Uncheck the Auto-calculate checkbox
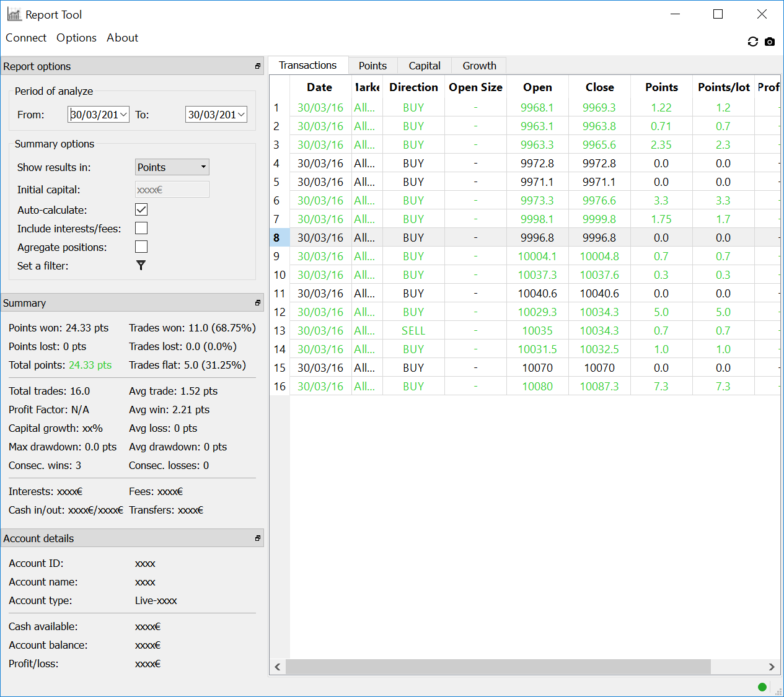The image size is (784, 697). [x=141, y=209]
